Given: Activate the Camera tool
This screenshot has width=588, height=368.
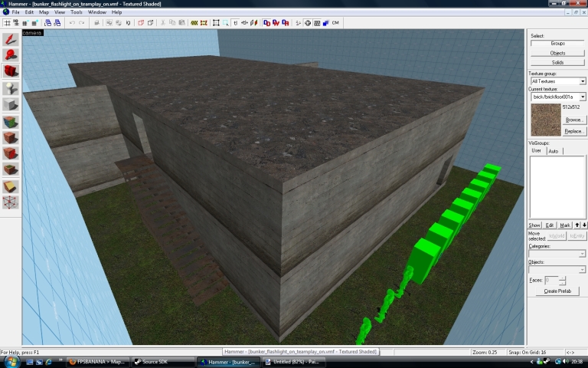Looking at the screenshot, I should (10, 71).
